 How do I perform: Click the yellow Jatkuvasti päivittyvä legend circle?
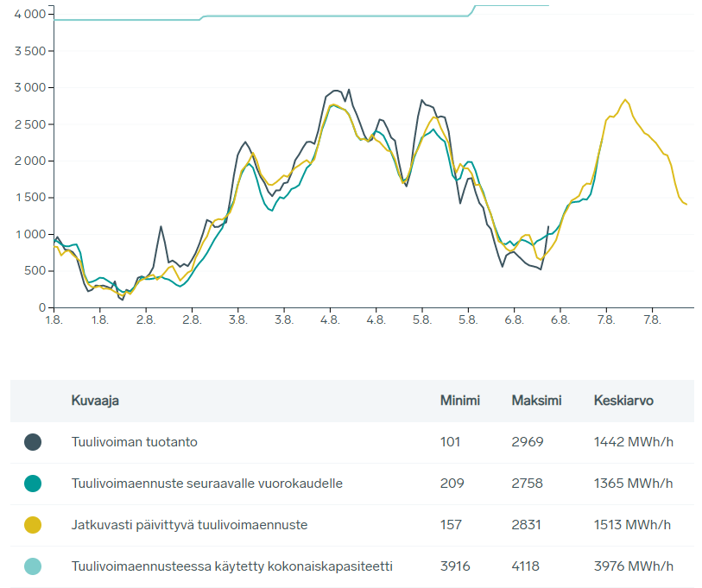(x=33, y=525)
